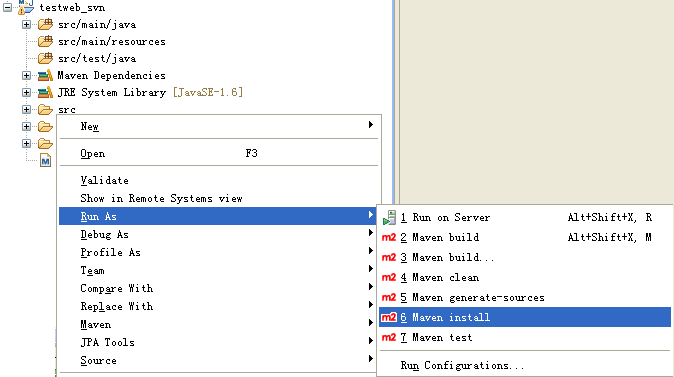Open the Replace With submenu arrow

(371, 305)
